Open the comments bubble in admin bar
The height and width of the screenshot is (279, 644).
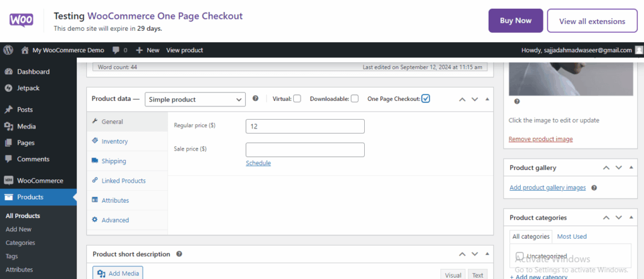click(x=116, y=50)
